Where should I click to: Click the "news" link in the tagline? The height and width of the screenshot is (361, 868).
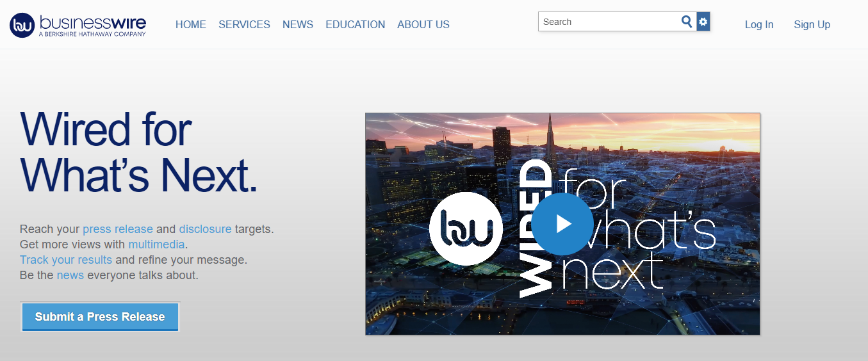pyautogui.click(x=70, y=275)
